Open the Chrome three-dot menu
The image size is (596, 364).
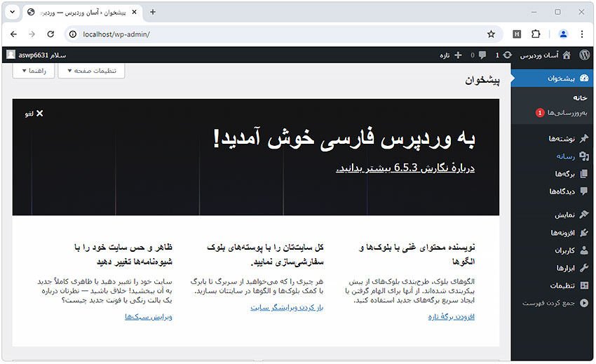pyautogui.click(x=582, y=34)
